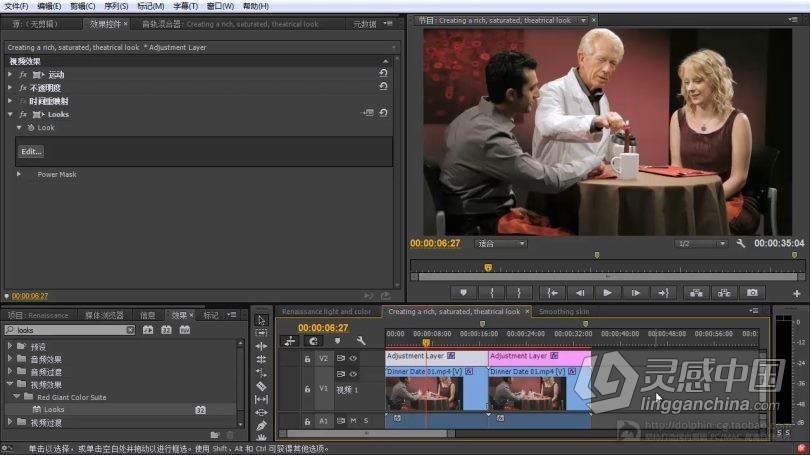
Task: Solo the A1 audio track
Action: click(x=366, y=421)
